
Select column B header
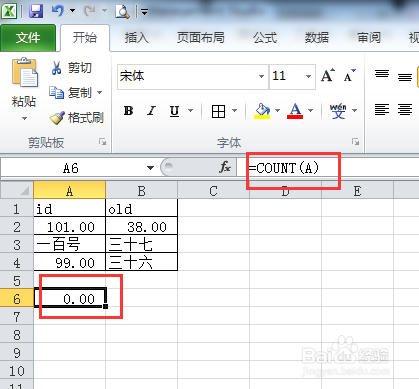click(x=141, y=191)
